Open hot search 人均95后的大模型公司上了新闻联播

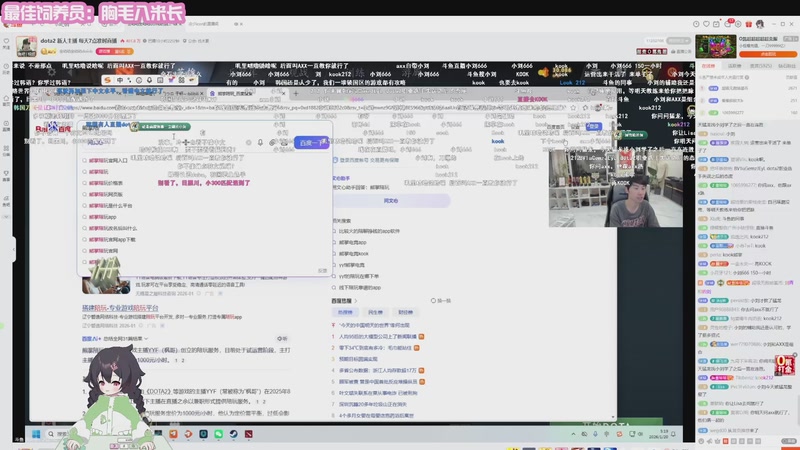378,337
